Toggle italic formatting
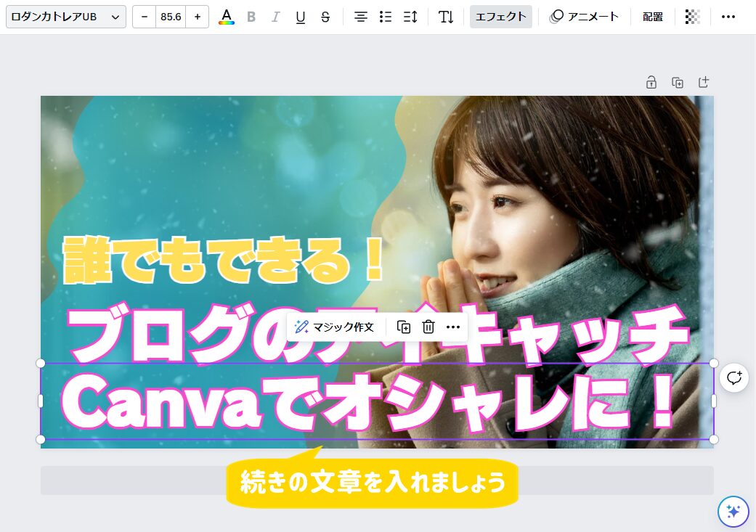 point(275,17)
